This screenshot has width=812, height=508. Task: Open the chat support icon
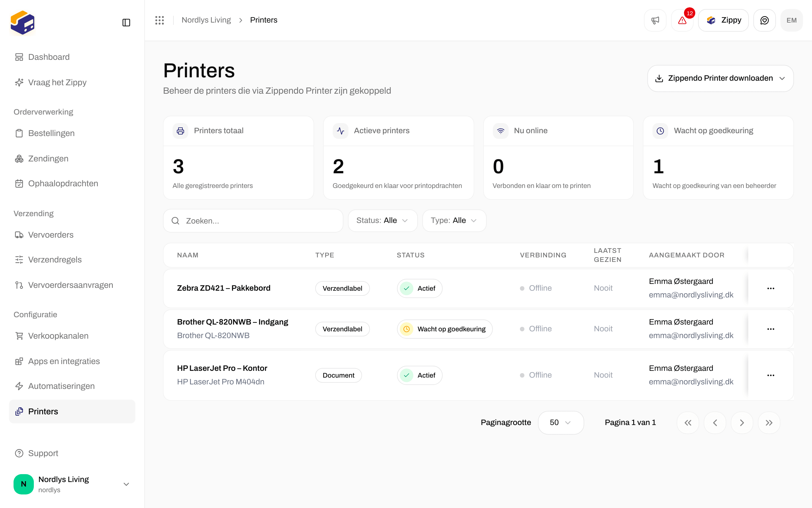[x=764, y=20]
